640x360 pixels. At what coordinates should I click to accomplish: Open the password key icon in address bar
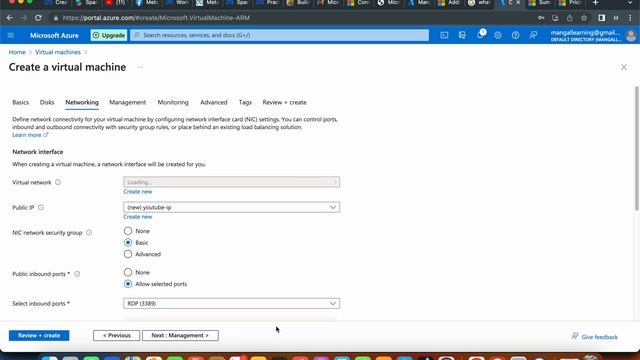(x=541, y=18)
